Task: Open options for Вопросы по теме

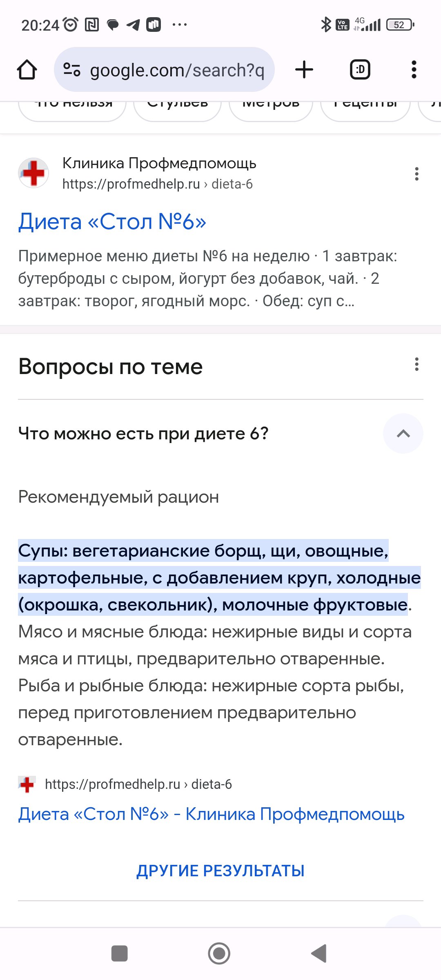Action: pos(416,364)
